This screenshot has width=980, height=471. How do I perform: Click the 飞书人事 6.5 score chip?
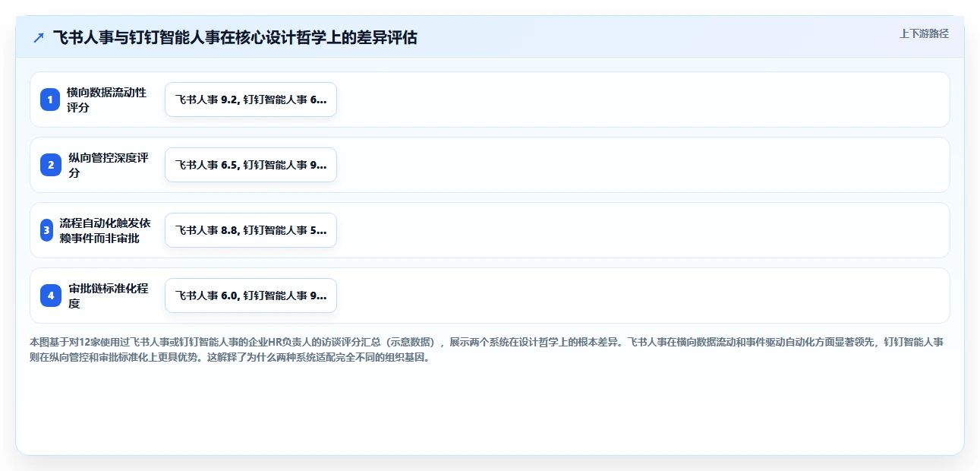click(251, 165)
